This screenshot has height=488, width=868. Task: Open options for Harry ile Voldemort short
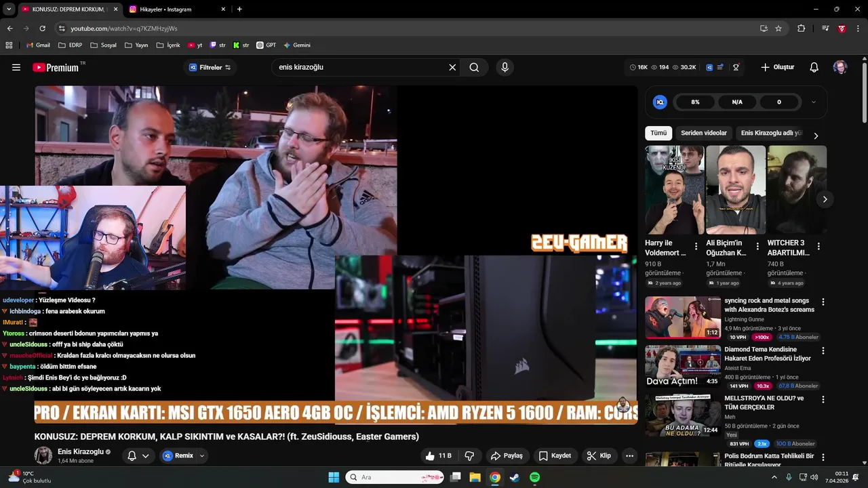coord(696,247)
